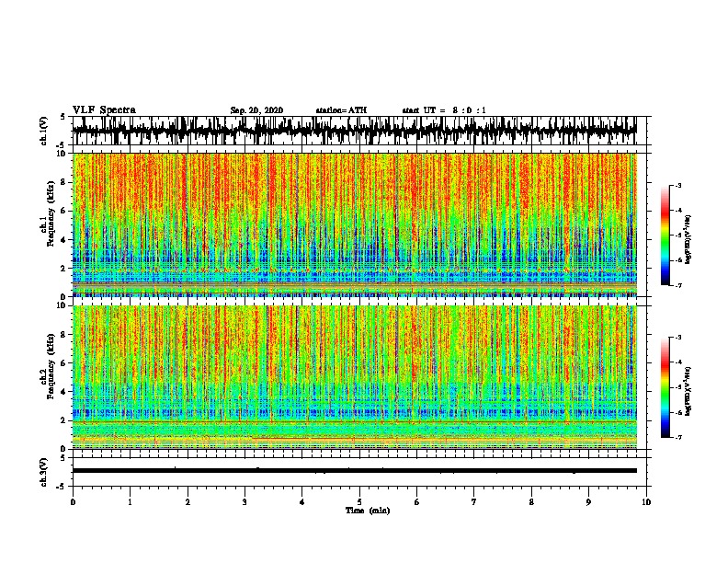Click the "-5" tick on ch.2 colorbar
Viewport: 728px width, 563px height.
point(677,387)
